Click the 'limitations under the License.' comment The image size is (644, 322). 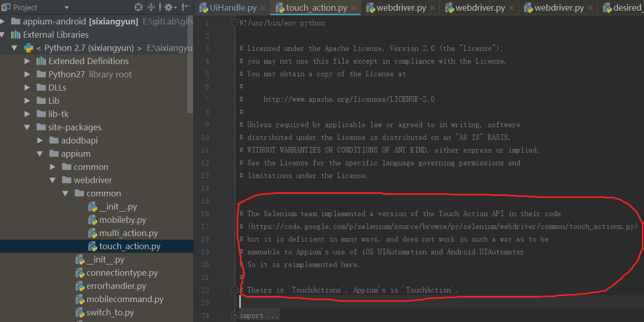tap(303, 175)
